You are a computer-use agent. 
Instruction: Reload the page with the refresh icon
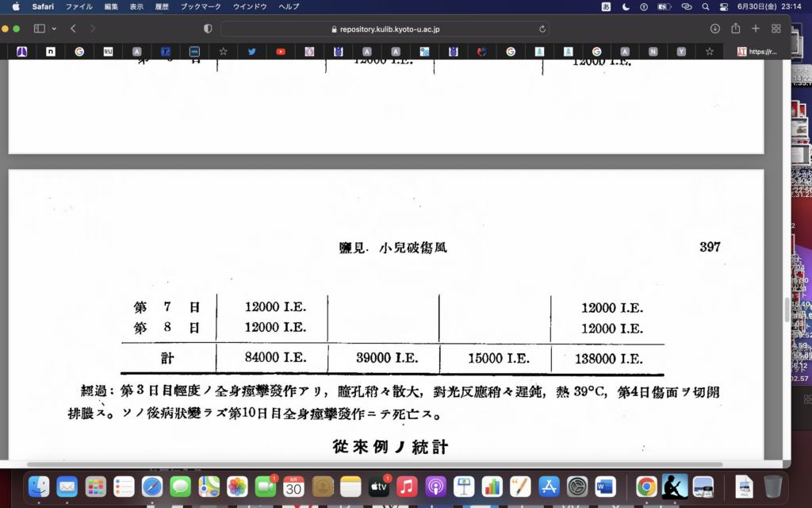[542, 29]
